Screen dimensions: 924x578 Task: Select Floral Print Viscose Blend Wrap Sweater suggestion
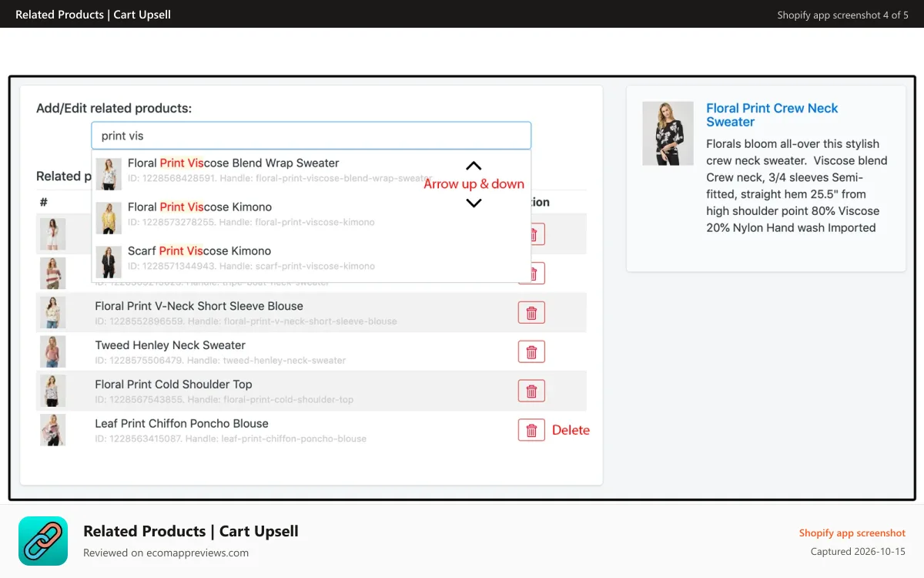point(311,173)
